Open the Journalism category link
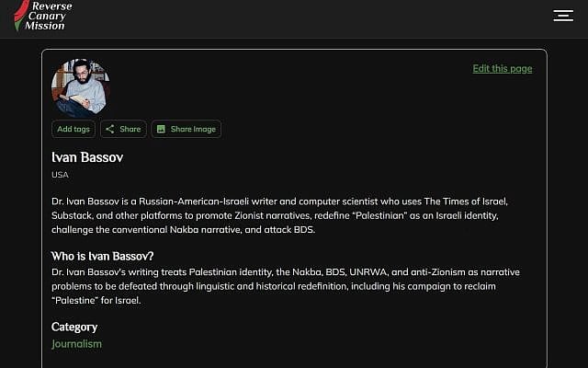This screenshot has width=588, height=368. coord(76,344)
